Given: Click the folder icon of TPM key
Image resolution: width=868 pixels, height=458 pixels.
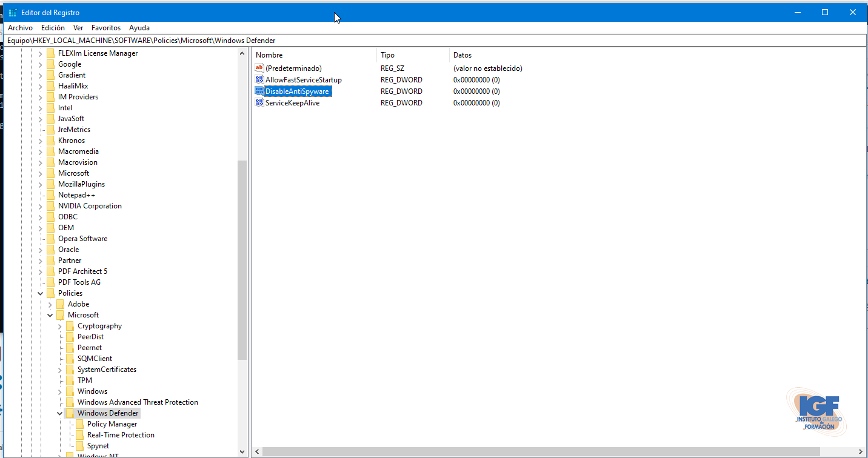Looking at the screenshot, I should pos(70,380).
